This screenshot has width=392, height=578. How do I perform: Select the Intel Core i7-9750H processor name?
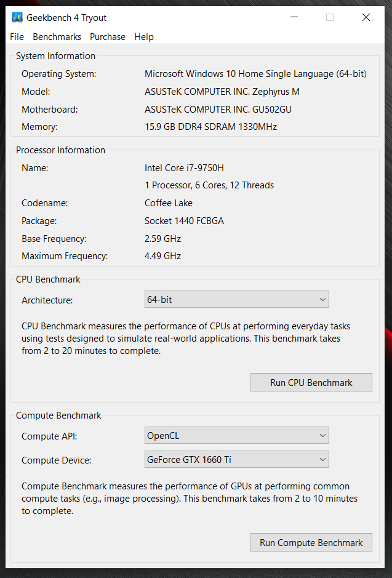[x=184, y=168]
